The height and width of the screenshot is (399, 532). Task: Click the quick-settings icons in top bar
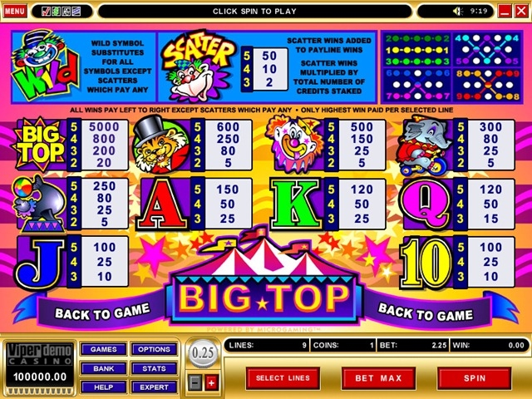coord(61,12)
